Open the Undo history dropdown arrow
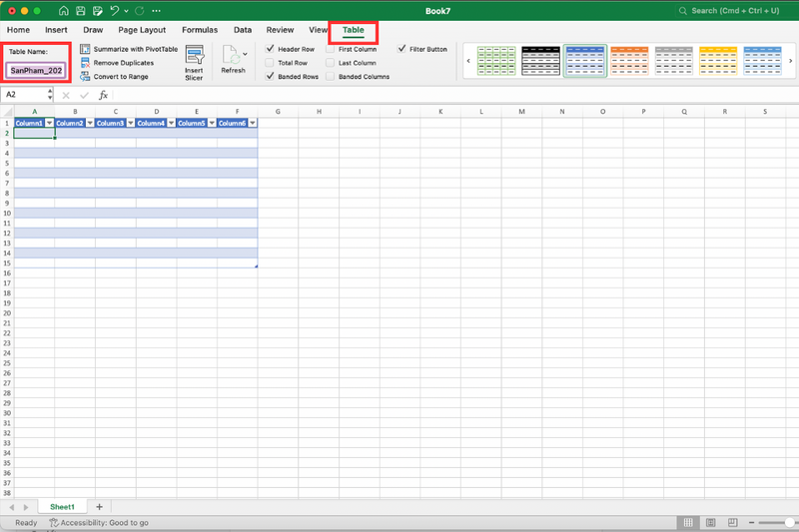The image size is (799, 532). point(127,11)
